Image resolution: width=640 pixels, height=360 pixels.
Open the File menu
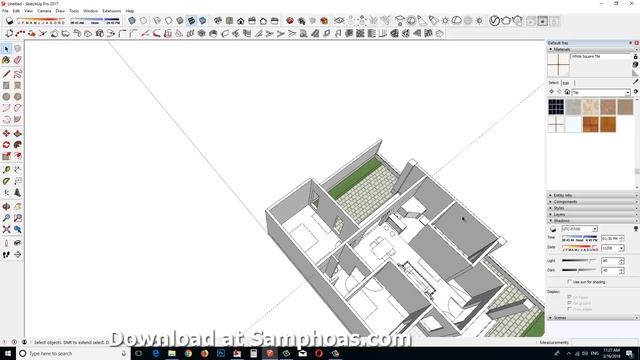[x=5, y=11]
